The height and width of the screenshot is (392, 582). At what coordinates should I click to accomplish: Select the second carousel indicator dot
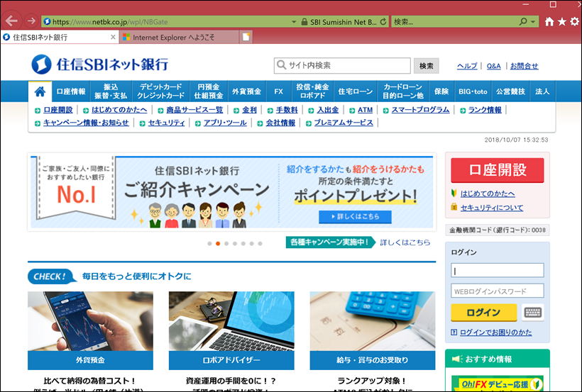click(217, 243)
